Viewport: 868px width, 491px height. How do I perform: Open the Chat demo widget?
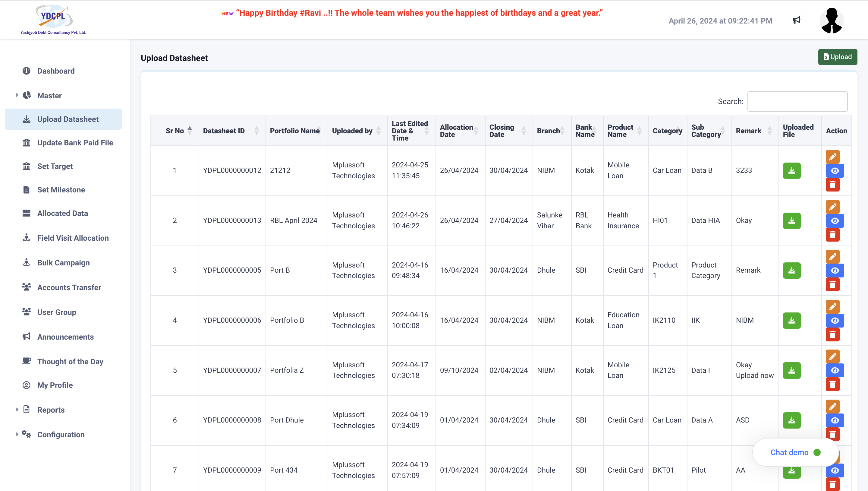point(795,452)
